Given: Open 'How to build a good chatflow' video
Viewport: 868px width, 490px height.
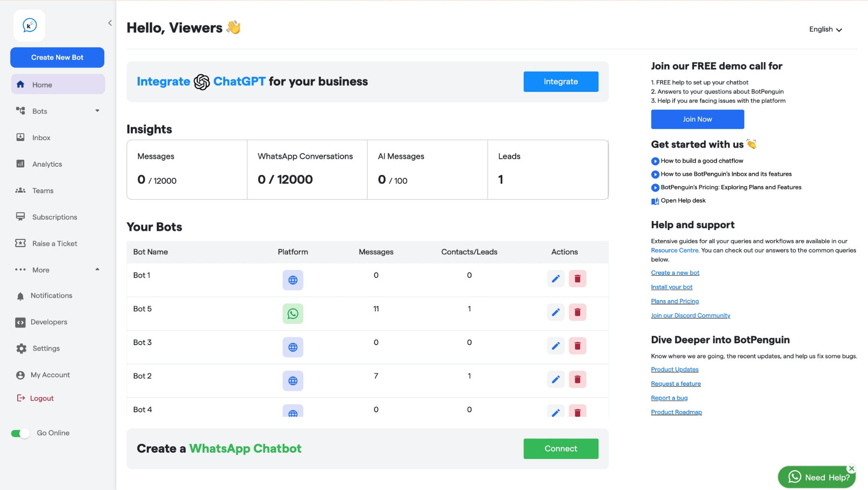Looking at the screenshot, I should coord(702,161).
